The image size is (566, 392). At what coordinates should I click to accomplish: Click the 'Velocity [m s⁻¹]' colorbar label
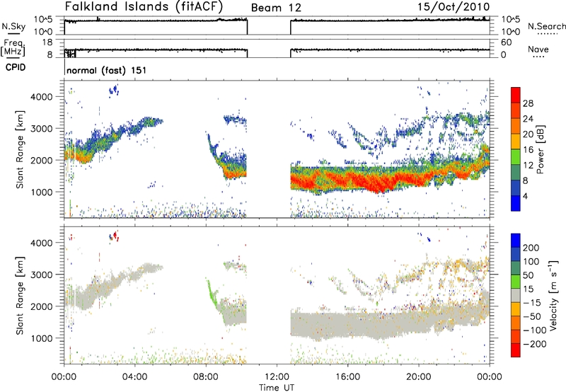pyautogui.click(x=553, y=295)
